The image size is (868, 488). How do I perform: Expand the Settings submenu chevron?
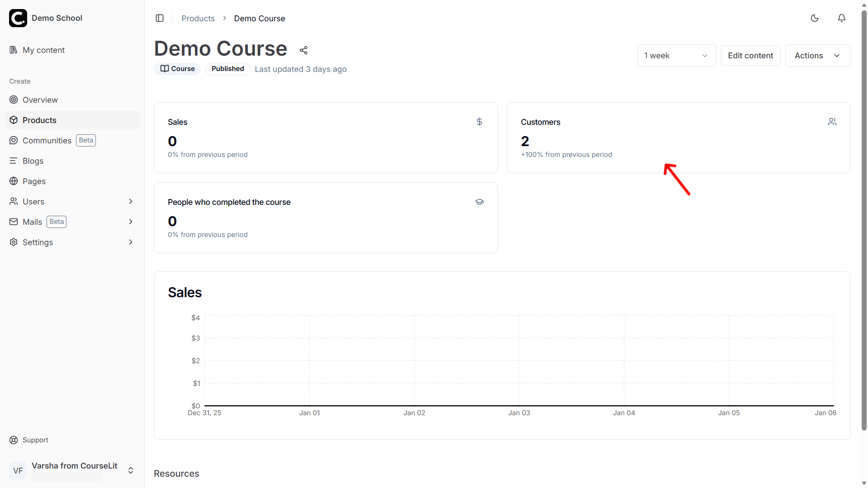[x=131, y=242]
